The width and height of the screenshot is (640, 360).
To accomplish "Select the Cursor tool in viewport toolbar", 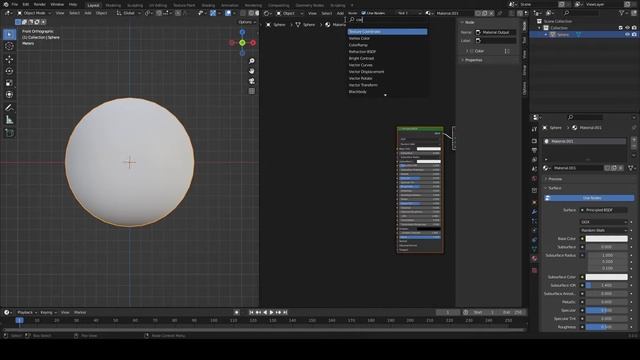I will [x=9, y=47].
